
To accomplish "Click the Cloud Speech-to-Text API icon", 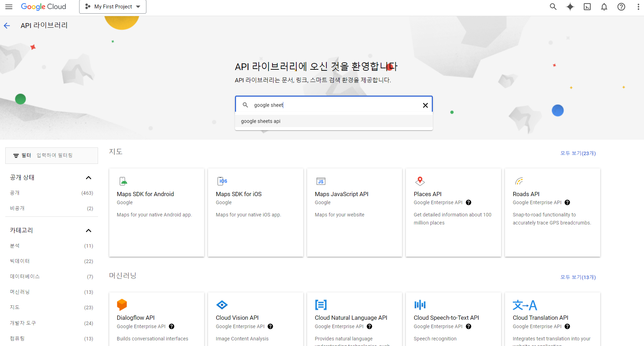I will [420, 305].
